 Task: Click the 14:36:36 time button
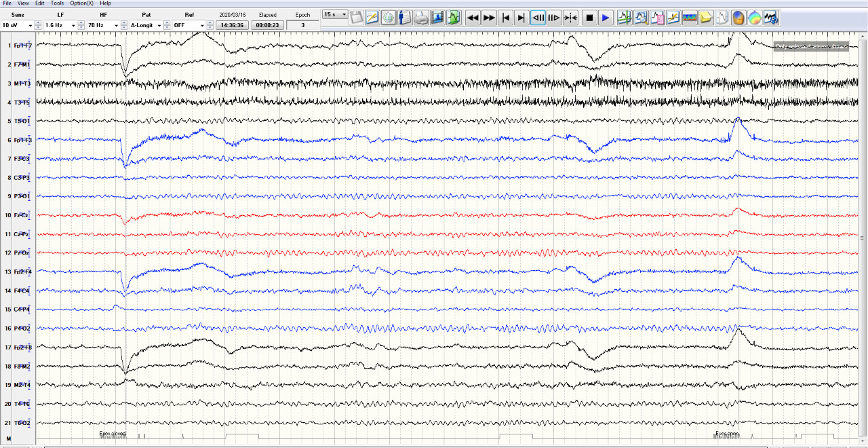[x=232, y=25]
